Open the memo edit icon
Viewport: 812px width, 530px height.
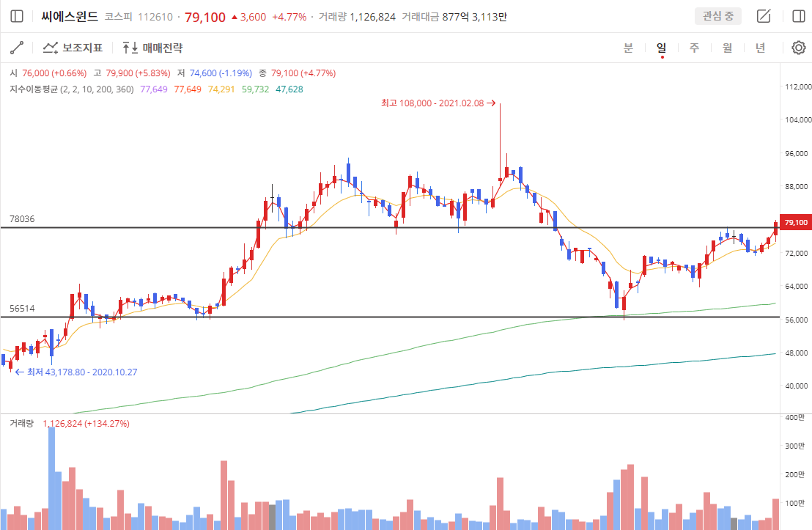click(x=764, y=17)
